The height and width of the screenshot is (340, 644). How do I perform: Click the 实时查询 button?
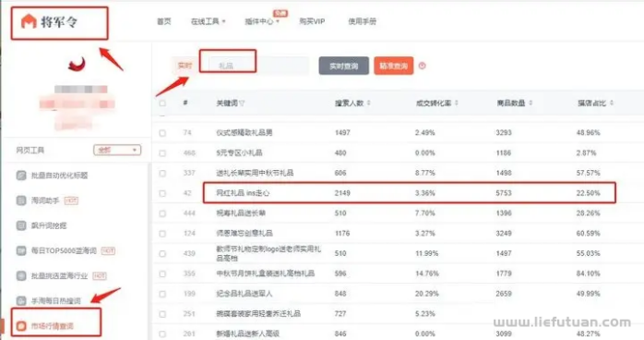coord(344,66)
